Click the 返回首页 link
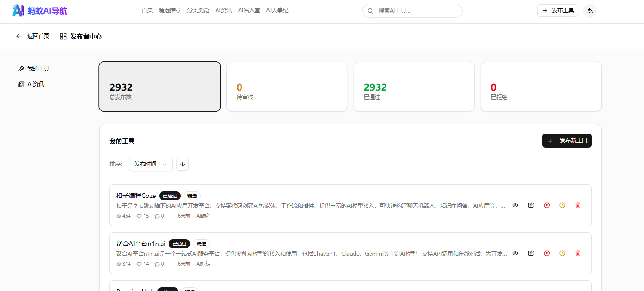The width and height of the screenshot is (644, 291). tap(39, 36)
